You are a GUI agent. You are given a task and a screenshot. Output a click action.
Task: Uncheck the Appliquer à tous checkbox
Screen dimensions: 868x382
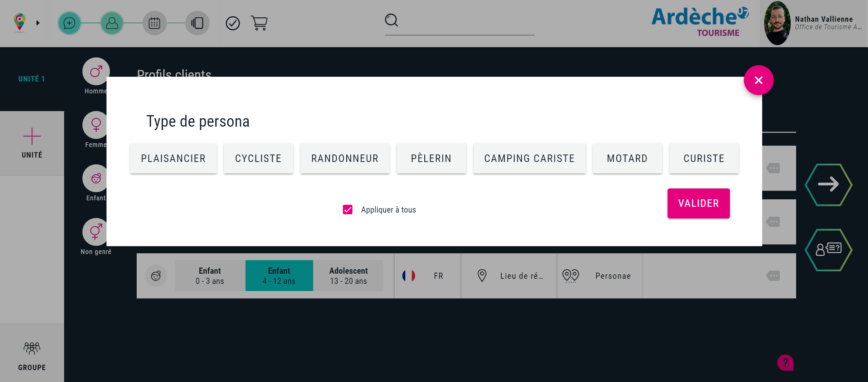[x=348, y=210]
